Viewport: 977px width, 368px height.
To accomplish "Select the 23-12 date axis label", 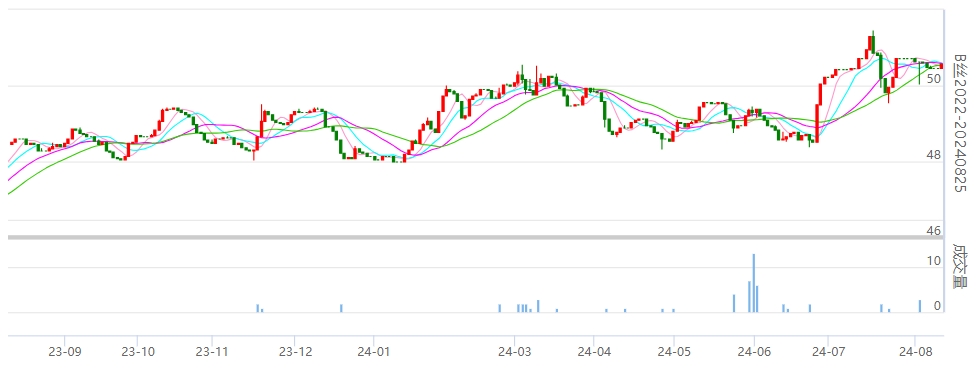I will [294, 351].
